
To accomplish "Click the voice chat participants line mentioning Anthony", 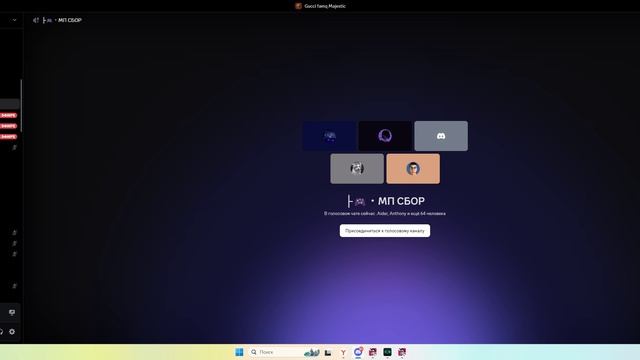I will click(x=384, y=213).
